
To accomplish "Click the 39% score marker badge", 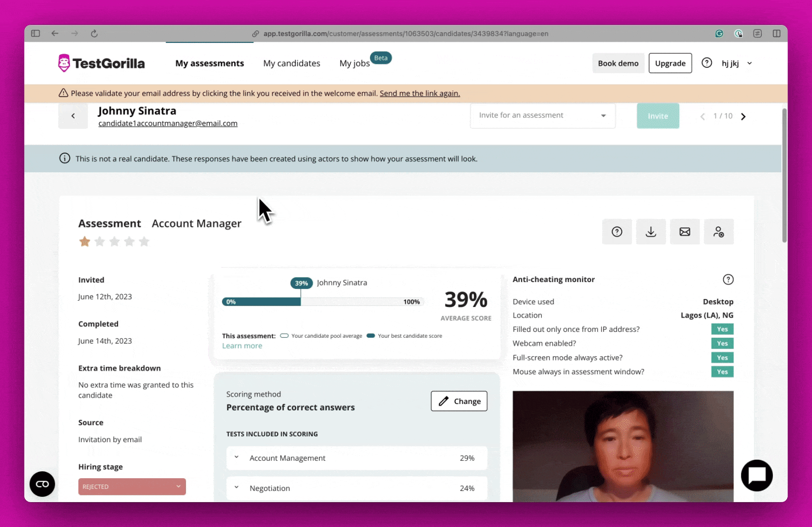I will pyautogui.click(x=301, y=283).
